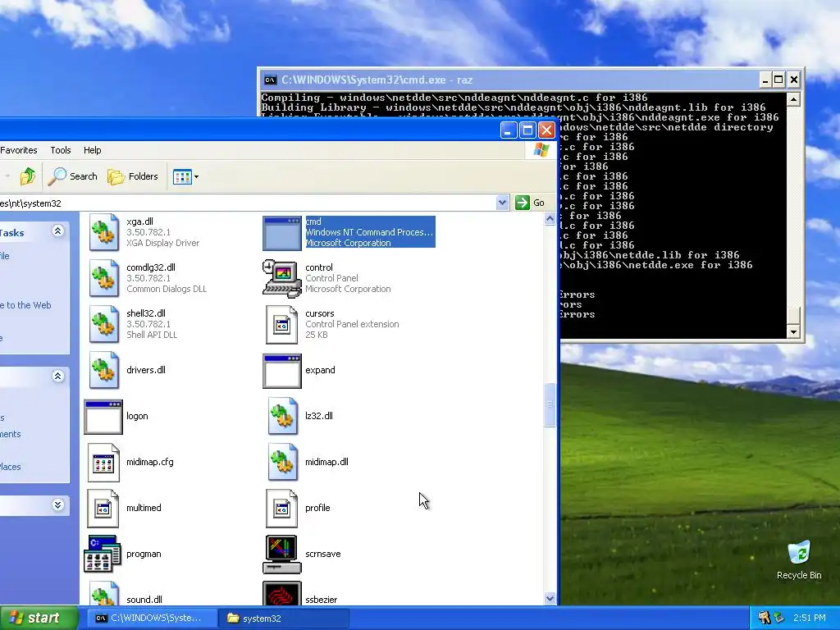Collapse the middle sidebar panel chevron
This screenshot has width=840, height=630.
58,376
